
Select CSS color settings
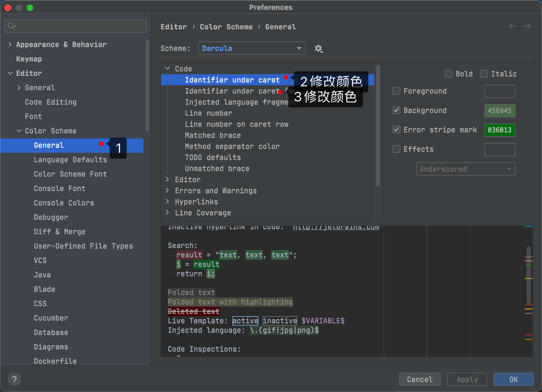40,304
